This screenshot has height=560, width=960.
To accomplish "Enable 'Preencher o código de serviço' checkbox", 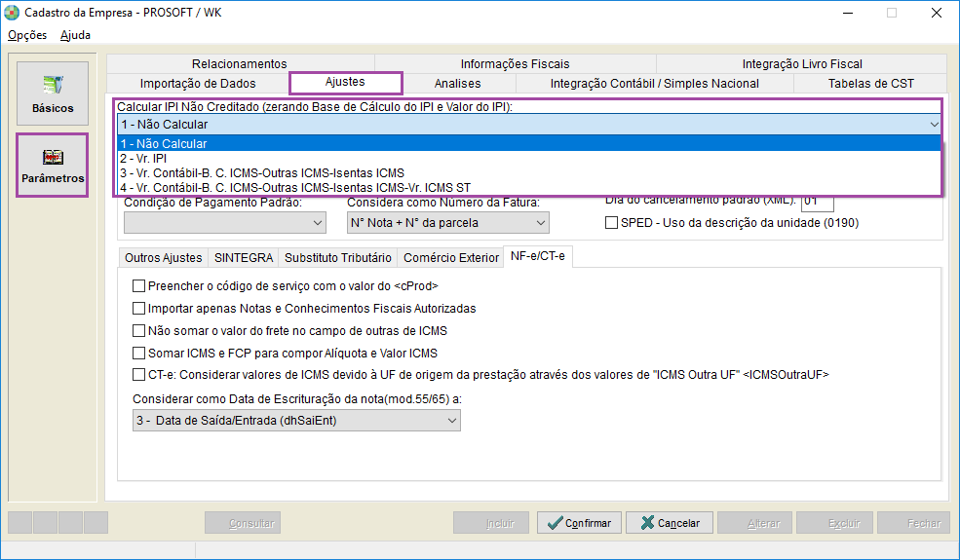I will point(138,286).
